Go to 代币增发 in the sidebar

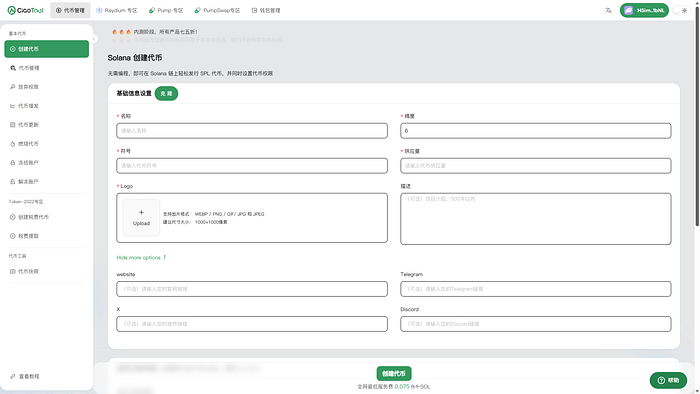pyautogui.click(x=46, y=106)
